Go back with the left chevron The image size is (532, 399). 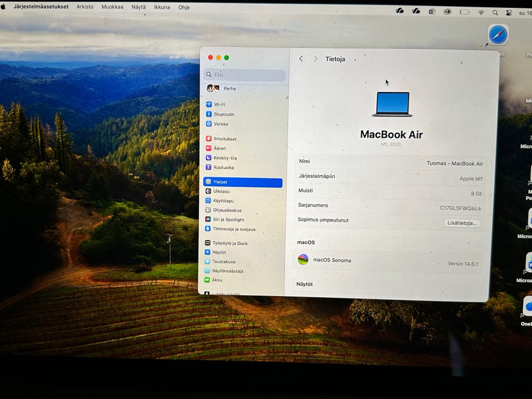(x=301, y=59)
